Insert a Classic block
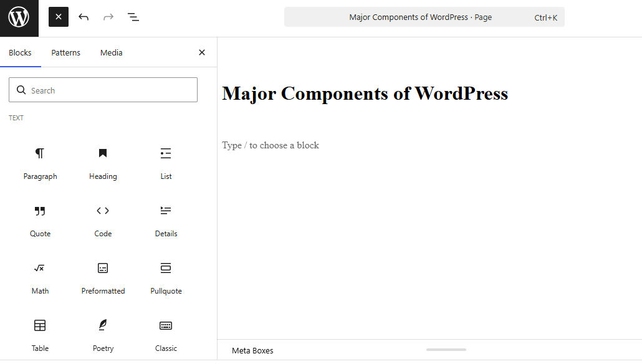This screenshot has height=364, width=642. 166,336
